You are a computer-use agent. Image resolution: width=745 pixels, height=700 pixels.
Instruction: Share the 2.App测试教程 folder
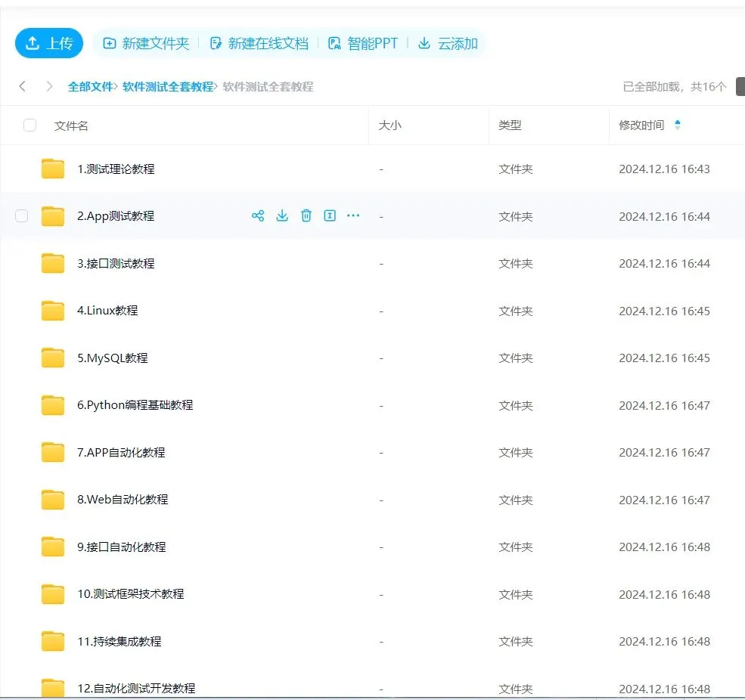[258, 215]
